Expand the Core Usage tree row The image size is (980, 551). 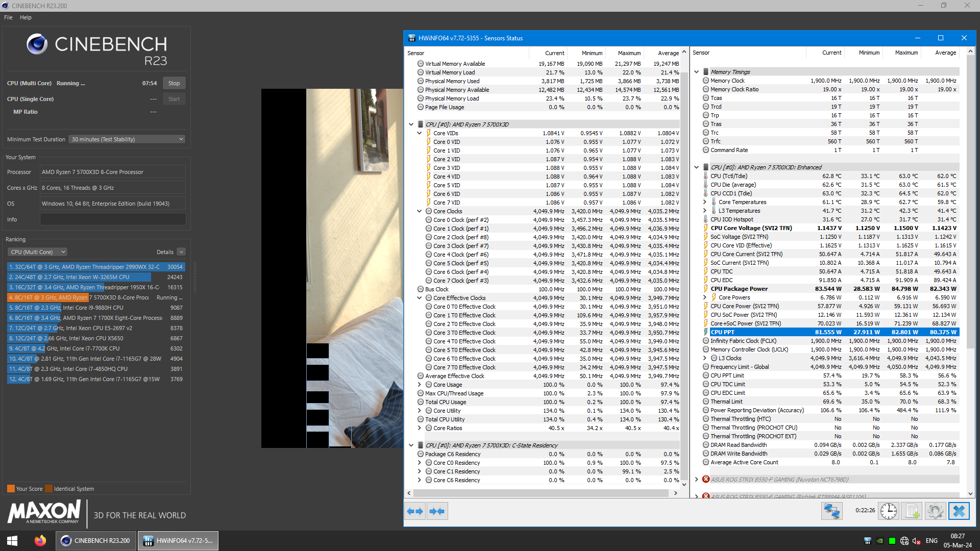click(420, 385)
